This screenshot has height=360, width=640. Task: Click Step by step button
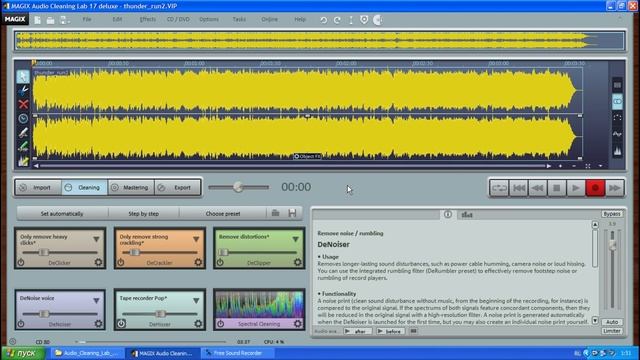(144, 213)
